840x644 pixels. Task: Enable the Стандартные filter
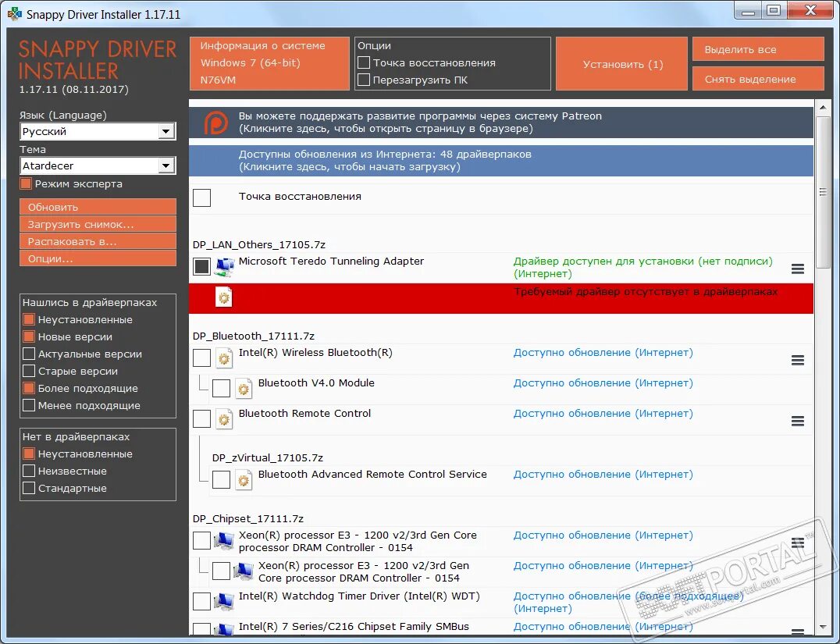click(29, 489)
